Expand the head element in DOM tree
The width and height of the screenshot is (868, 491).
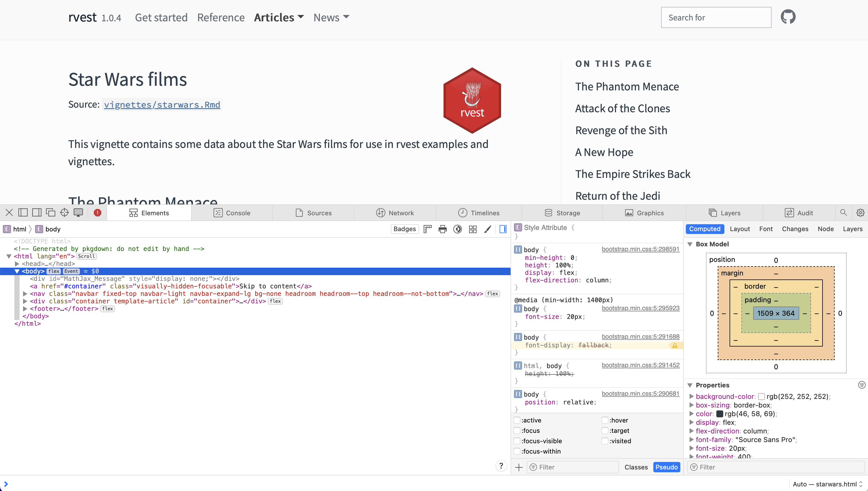click(x=17, y=264)
